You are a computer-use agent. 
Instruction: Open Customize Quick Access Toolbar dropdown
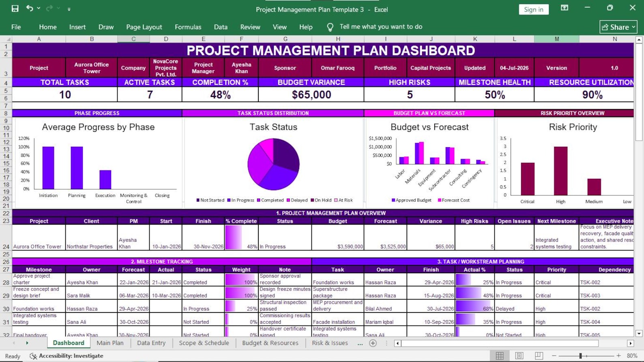pos(69,9)
